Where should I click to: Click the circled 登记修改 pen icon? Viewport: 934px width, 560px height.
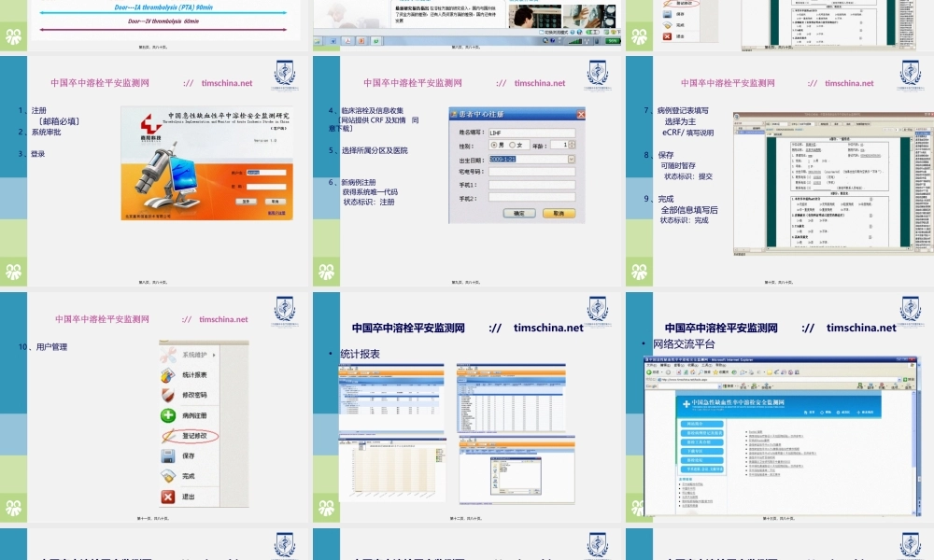169,436
